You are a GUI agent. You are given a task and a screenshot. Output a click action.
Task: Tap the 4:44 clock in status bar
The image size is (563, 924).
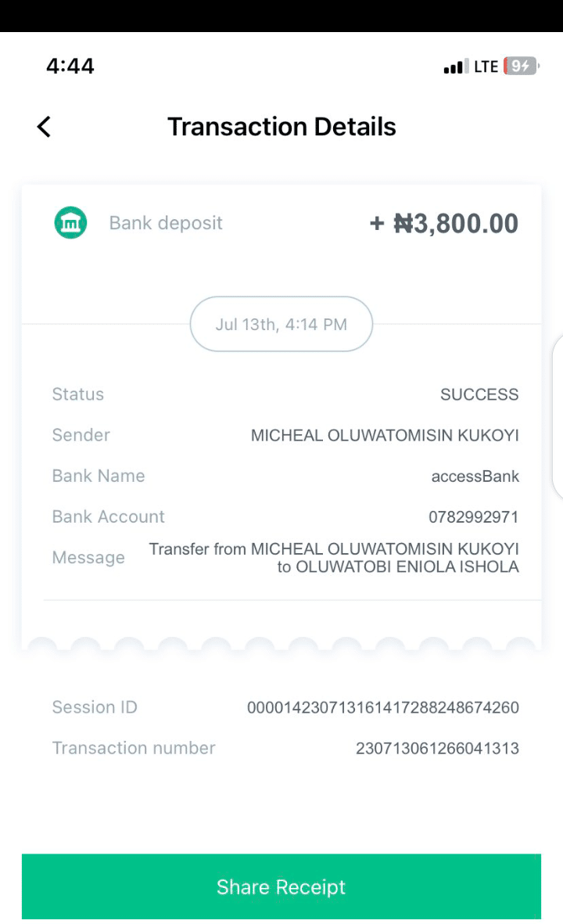70,67
